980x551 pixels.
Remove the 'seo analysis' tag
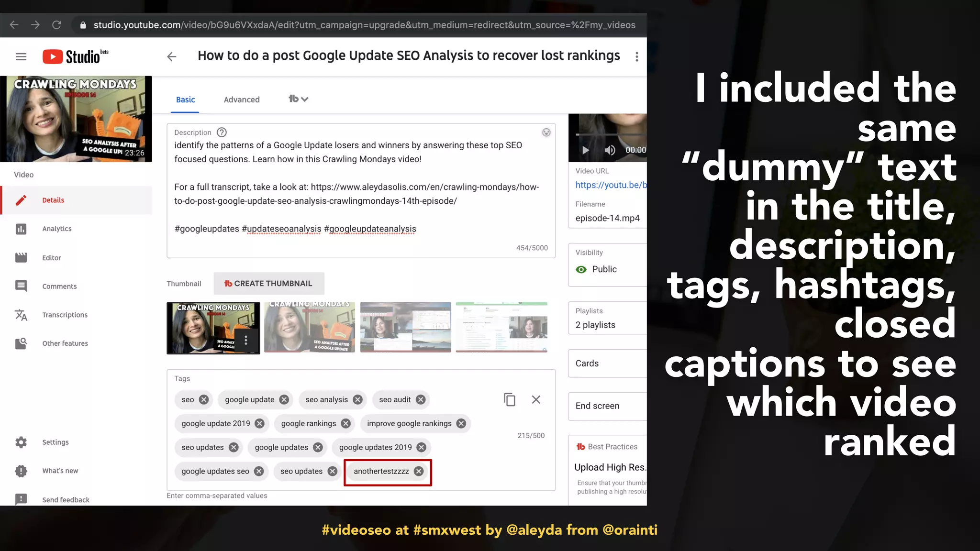pos(357,399)
